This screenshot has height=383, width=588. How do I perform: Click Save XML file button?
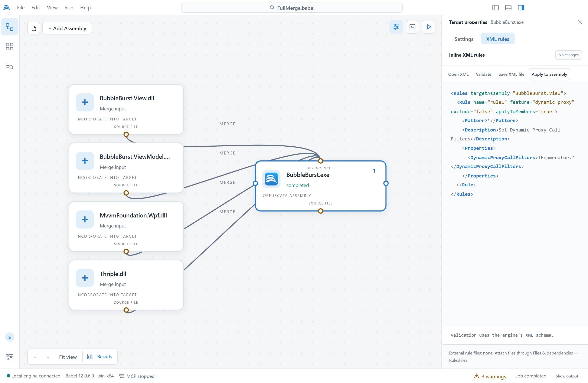(511, 74)
